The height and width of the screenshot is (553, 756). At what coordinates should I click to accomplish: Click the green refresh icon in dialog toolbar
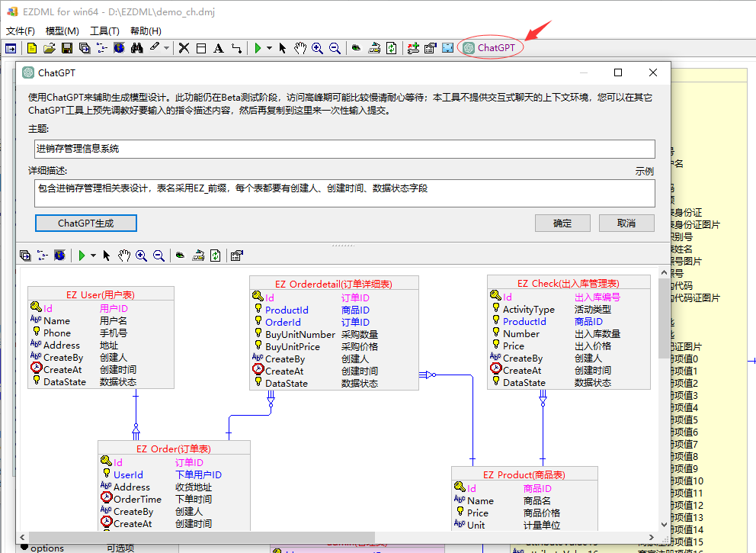point(216,256)
